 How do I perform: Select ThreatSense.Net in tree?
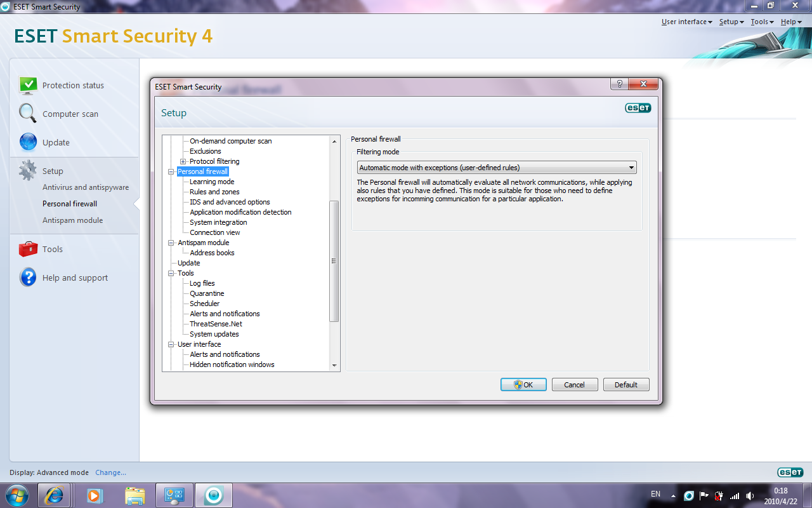click(x=216, y=324)
